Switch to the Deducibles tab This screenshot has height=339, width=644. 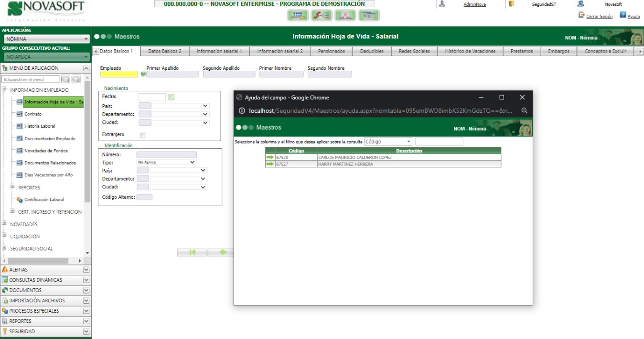point(372,51)
